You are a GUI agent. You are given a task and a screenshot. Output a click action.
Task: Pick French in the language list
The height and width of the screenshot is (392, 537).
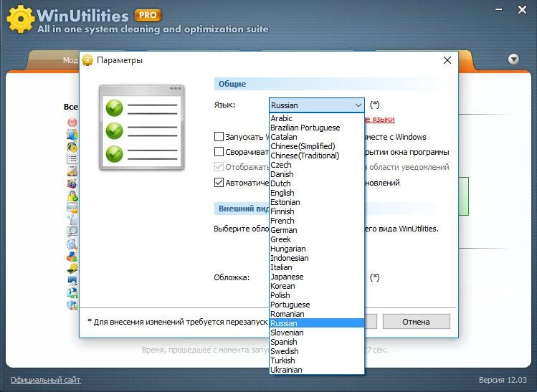316,221
